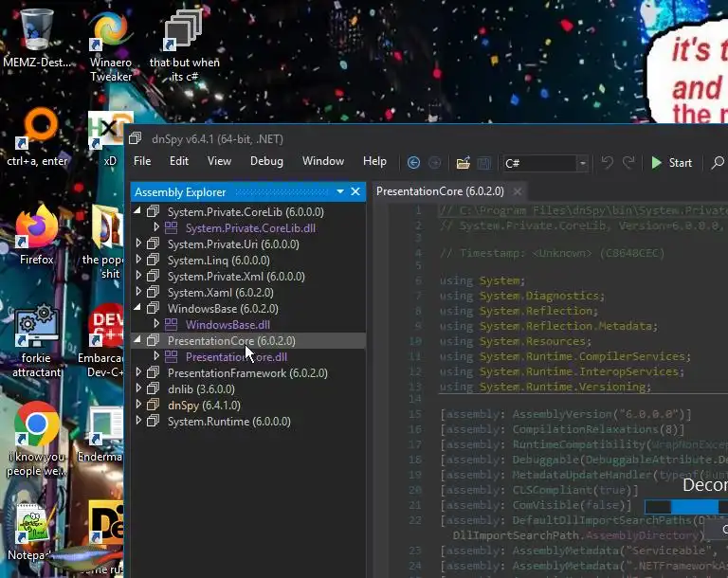
Task: Open the MEMZ-Dest... recycle bin icon
Action: click(x=37, y=39)
